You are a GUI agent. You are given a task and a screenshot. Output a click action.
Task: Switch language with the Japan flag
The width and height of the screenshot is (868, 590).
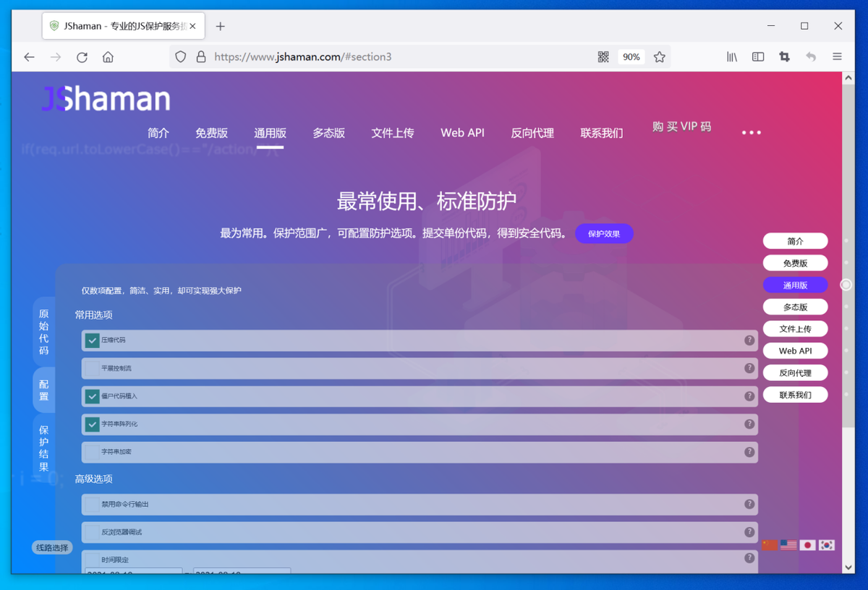point(807,545)
